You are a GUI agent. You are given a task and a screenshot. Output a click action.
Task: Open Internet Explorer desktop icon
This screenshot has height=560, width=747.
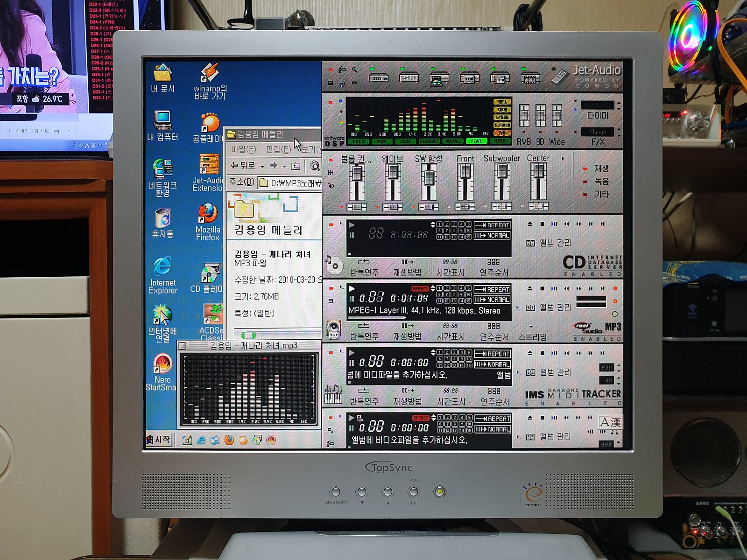pyautogui.click(x=162, y=275)
